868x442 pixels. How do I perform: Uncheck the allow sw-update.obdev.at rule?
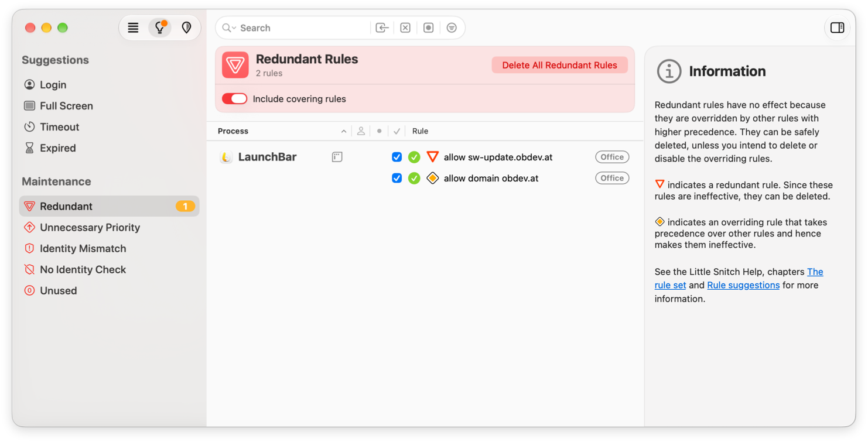tap(397, 157)
